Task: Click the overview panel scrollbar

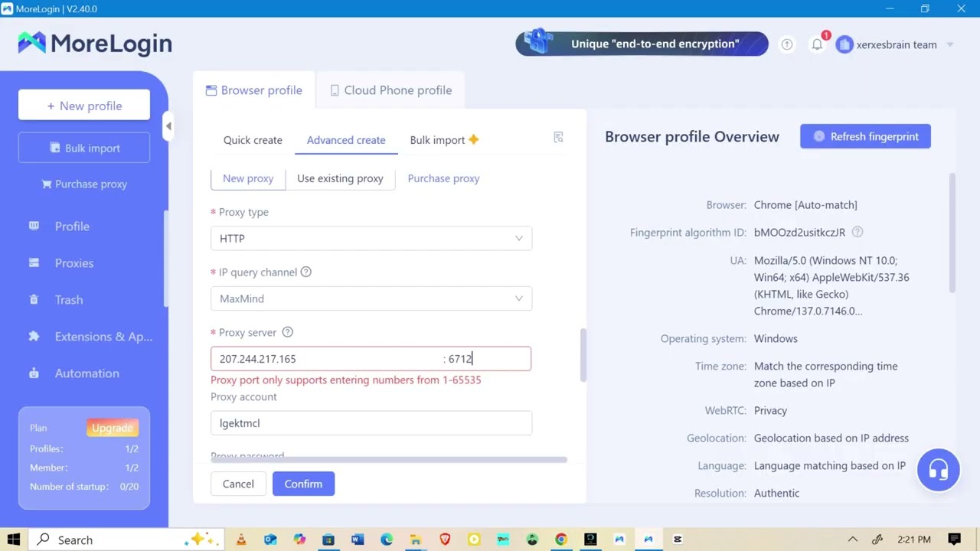Action: point(952,232)
